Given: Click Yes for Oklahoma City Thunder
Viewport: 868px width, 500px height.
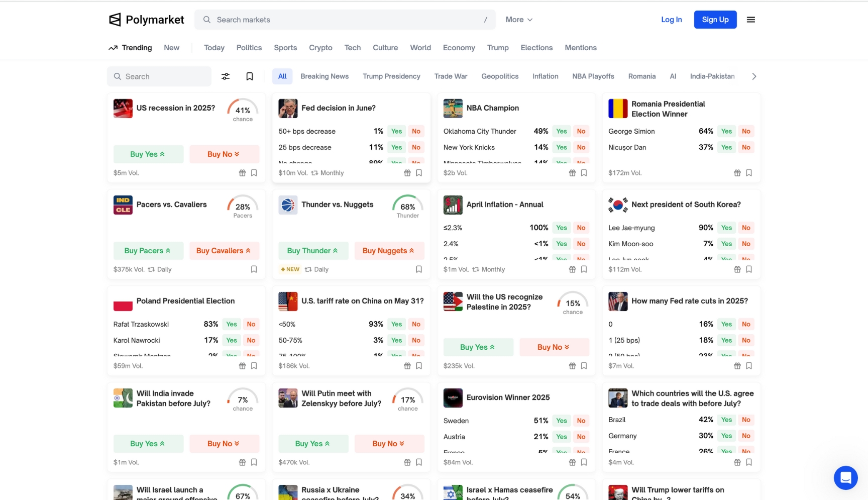Looking at the screenshot, I should point(562,131).
